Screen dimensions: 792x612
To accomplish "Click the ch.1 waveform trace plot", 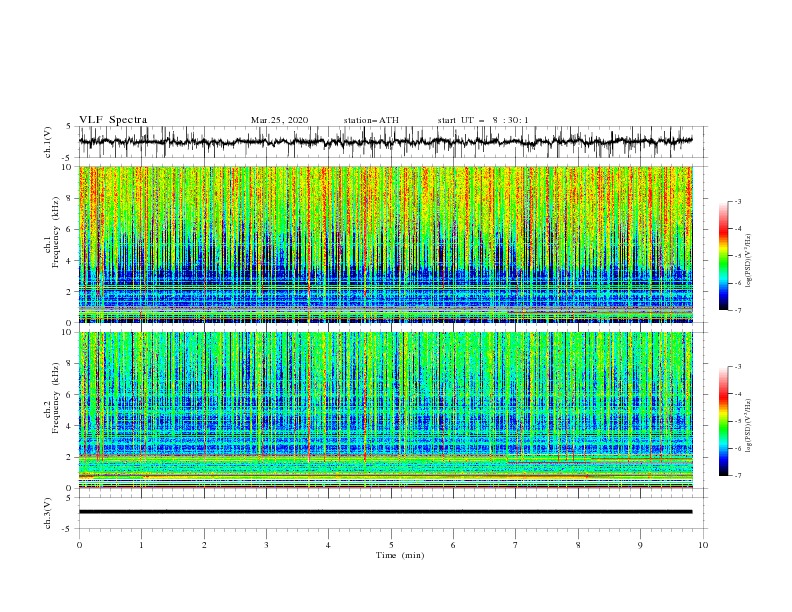I will [x=385, y=142].
